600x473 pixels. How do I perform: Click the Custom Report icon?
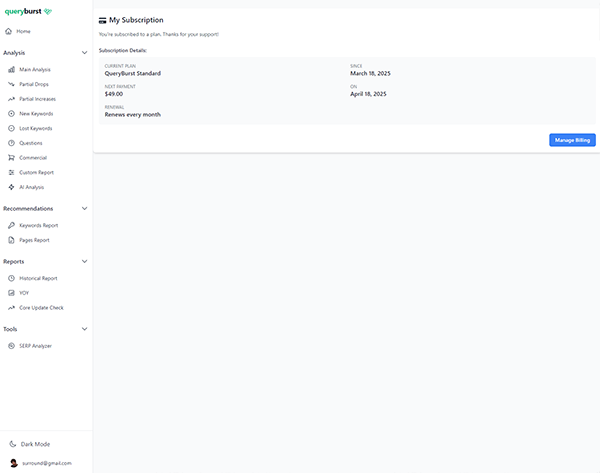(11, 173)
